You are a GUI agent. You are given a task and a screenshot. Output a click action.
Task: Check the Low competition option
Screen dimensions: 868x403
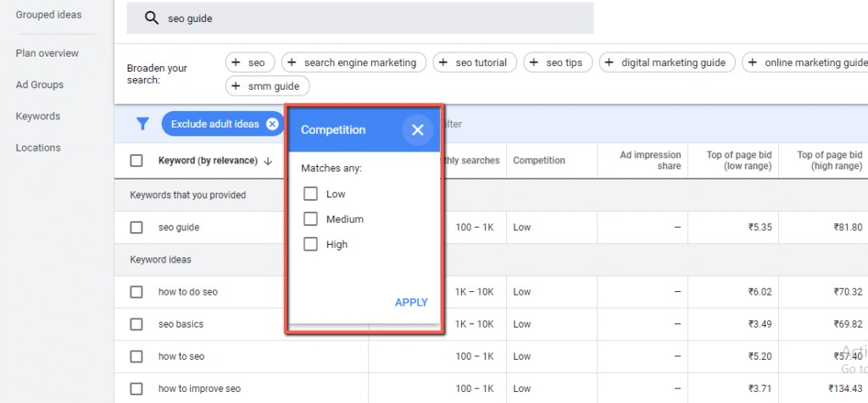pyautogui.click(x=310, y=194)
